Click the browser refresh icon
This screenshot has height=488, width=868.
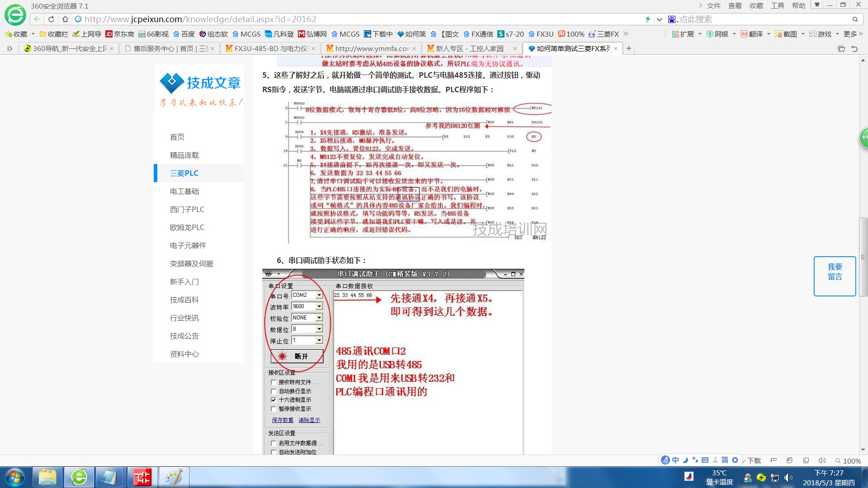[51, 19]
